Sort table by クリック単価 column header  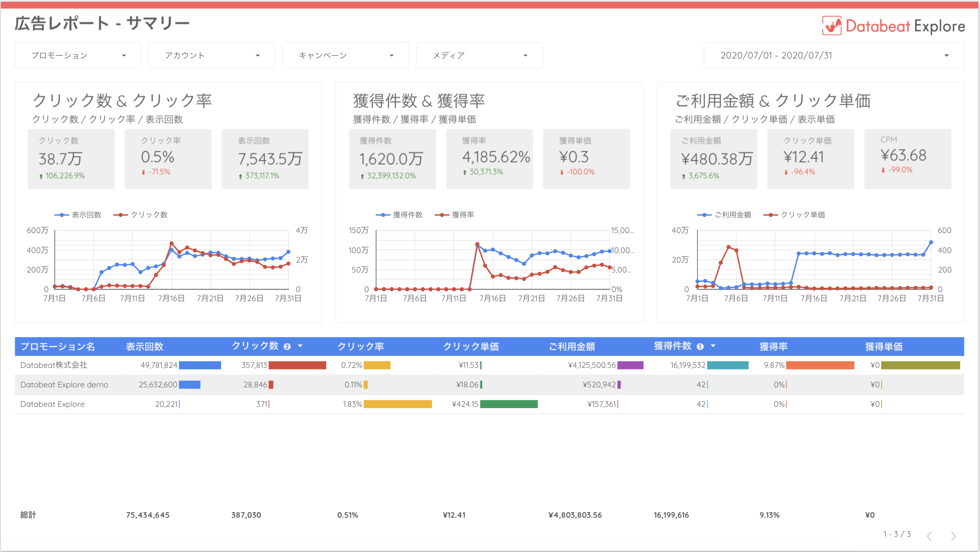pyautogui.click(x=471, y=347)
